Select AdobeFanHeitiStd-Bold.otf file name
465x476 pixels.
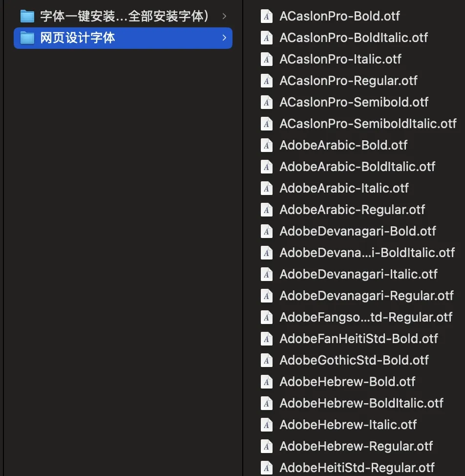(x=359, y=339)
